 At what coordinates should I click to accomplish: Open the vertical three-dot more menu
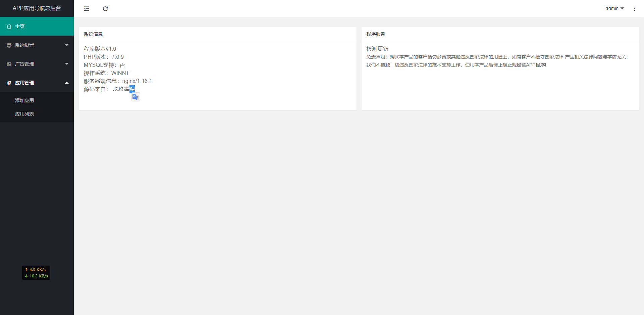point(635,9)
